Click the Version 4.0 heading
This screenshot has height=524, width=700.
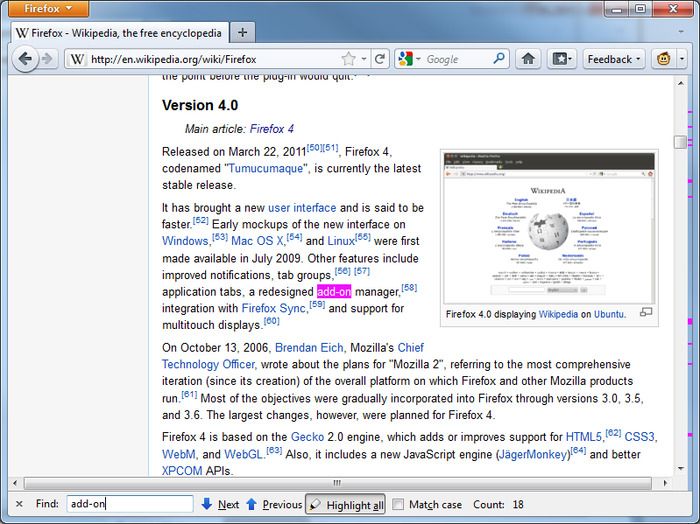tap(200, 105)
